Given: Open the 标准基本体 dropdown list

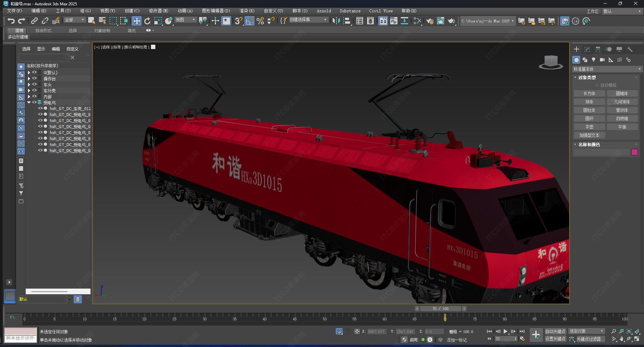Looking at the screenshot, I should 607,69.
